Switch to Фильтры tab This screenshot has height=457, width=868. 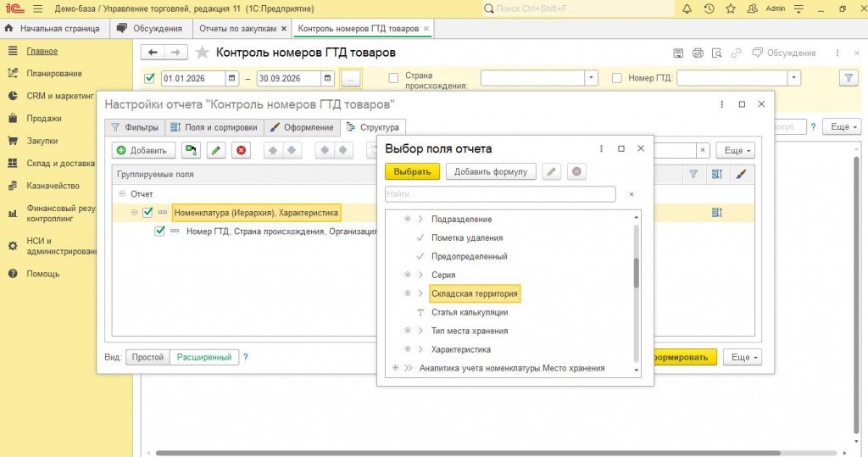coord(135,127)
